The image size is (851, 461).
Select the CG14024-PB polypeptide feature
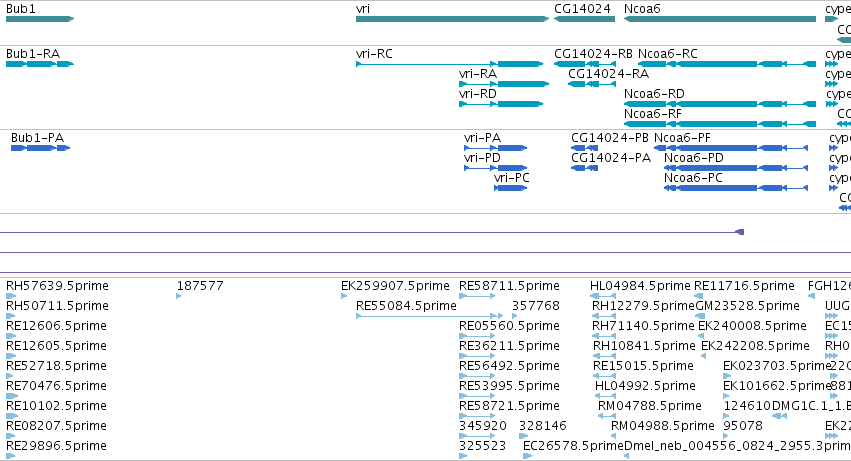pos(584,148)
